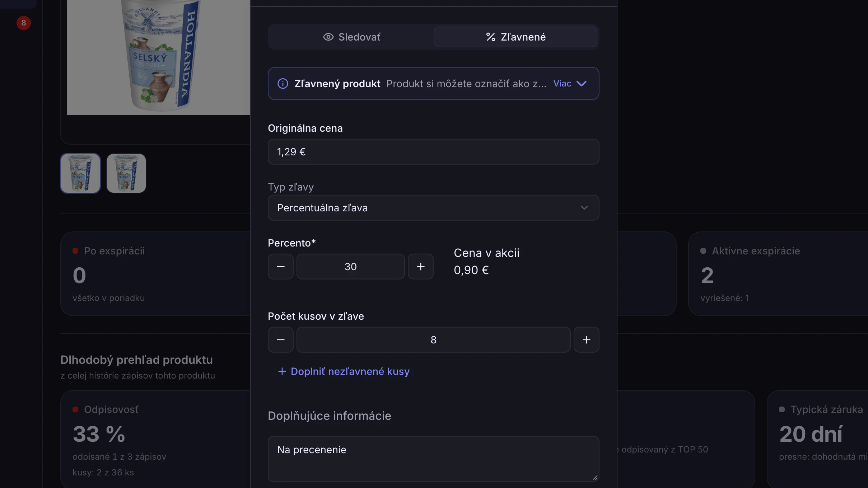Click the Viac link in the info banner
868x488 pixels.
coord(562,84)
